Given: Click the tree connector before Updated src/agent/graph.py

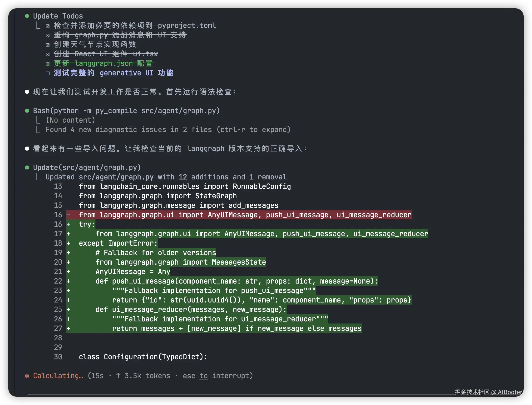Looking at the screenshot, I should click(x=38, y=177).
